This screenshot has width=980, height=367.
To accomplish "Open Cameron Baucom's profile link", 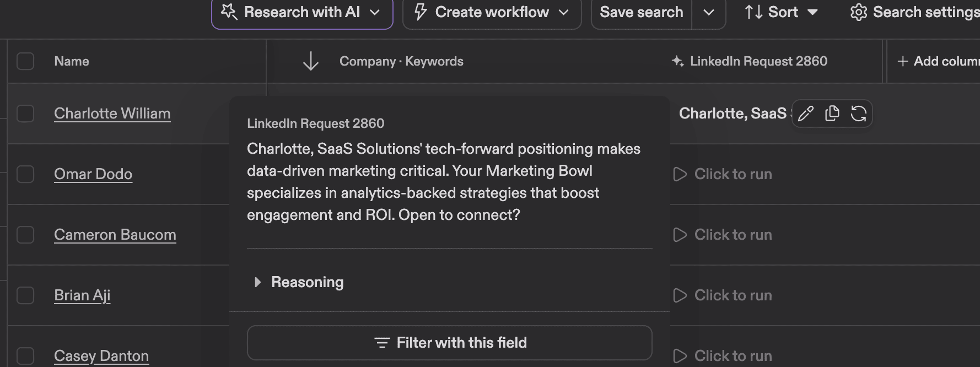I will [115, 235].
